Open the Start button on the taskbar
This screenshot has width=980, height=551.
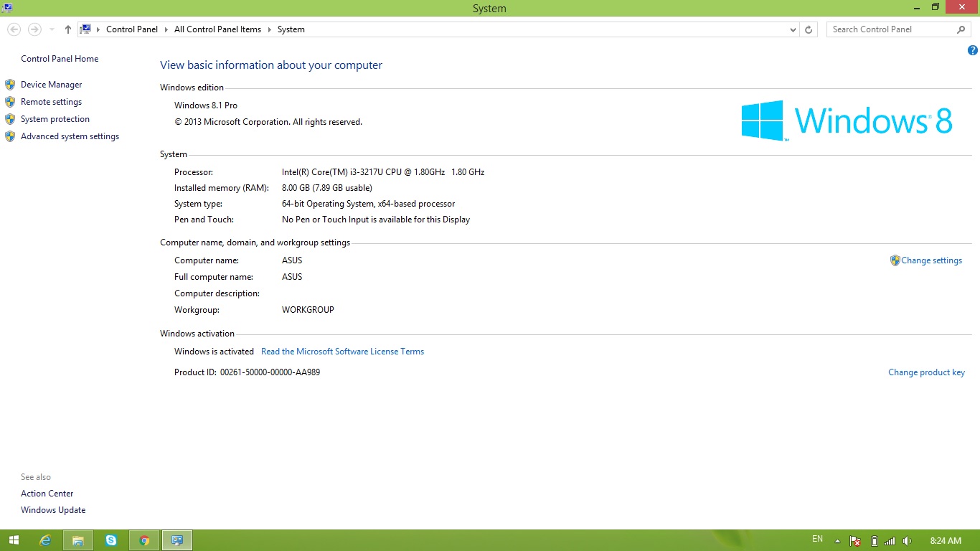[14, 540]
